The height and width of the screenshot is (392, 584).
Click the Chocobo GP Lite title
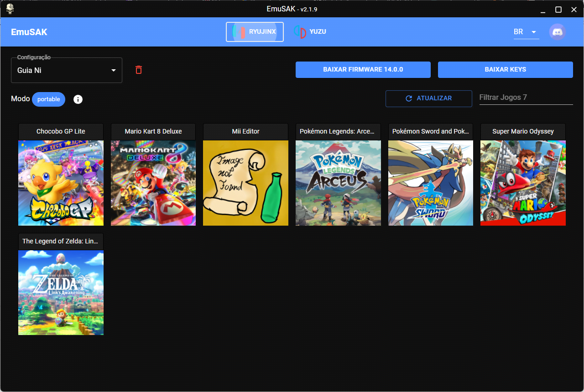(61, 131)
